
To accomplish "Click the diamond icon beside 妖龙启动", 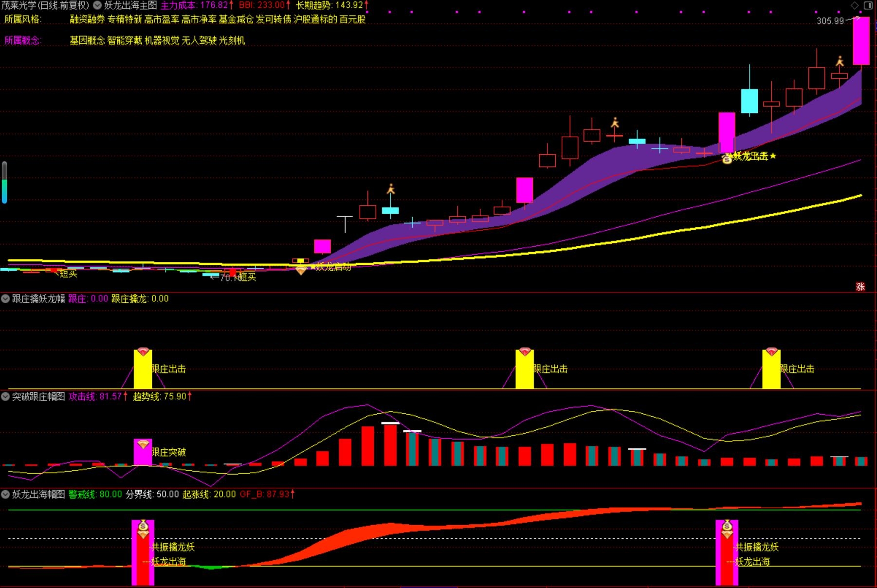I will tap(301, 270).
